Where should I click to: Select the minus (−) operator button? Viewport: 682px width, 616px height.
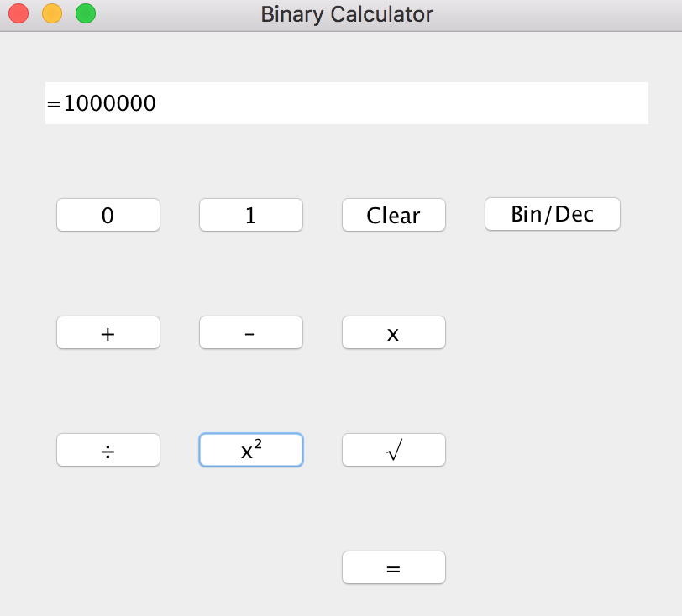tap(251, 332)
